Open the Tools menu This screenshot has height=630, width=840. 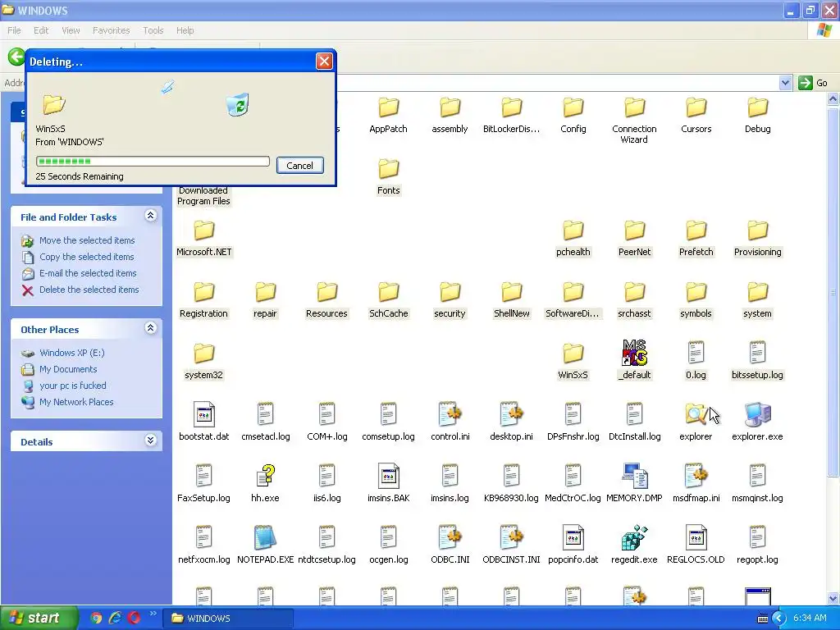pyautogui.click(x=153, y=30)
